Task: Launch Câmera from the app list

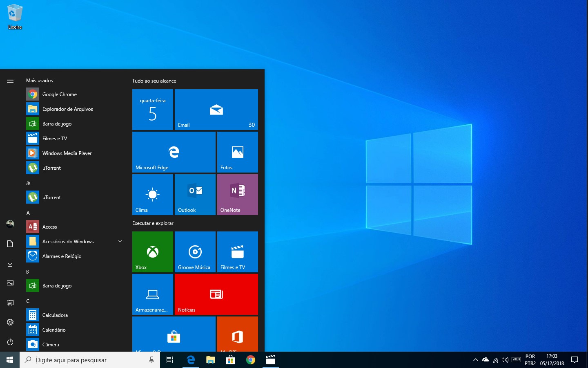Action: pos(75,345)
